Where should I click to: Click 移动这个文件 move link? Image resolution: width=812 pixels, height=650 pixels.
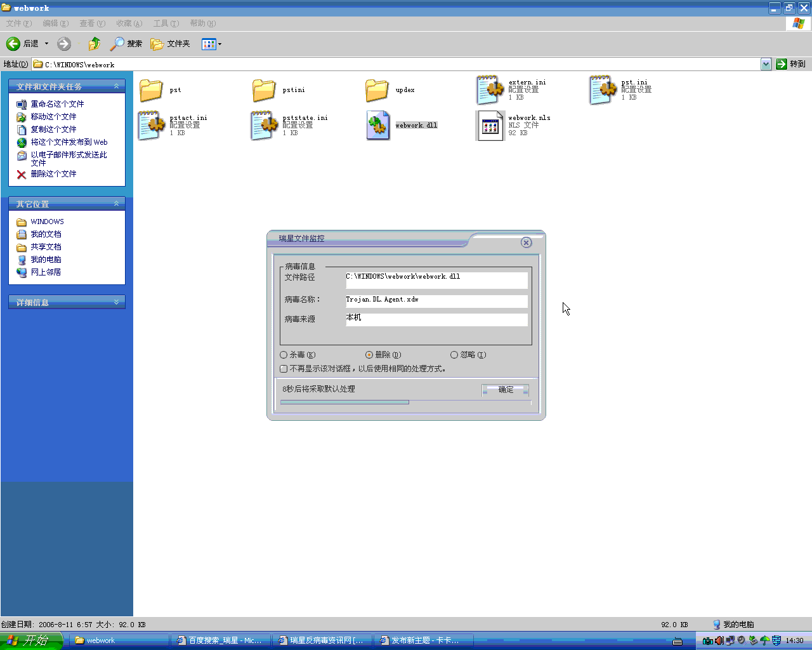pyautogui.click(x=53, y=117)
